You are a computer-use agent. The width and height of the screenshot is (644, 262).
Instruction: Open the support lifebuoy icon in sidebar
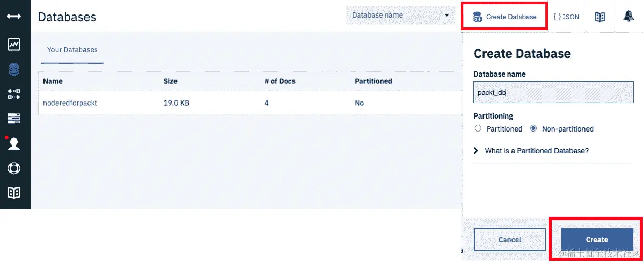(x=14, y=168)
